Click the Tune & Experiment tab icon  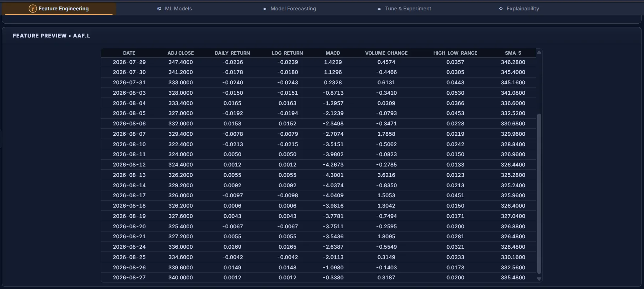[379, 9]
